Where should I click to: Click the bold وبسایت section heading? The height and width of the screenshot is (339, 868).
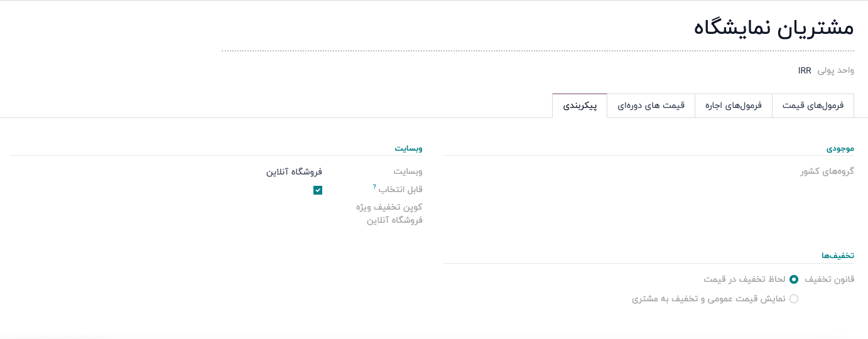click(x=408, y=149)
